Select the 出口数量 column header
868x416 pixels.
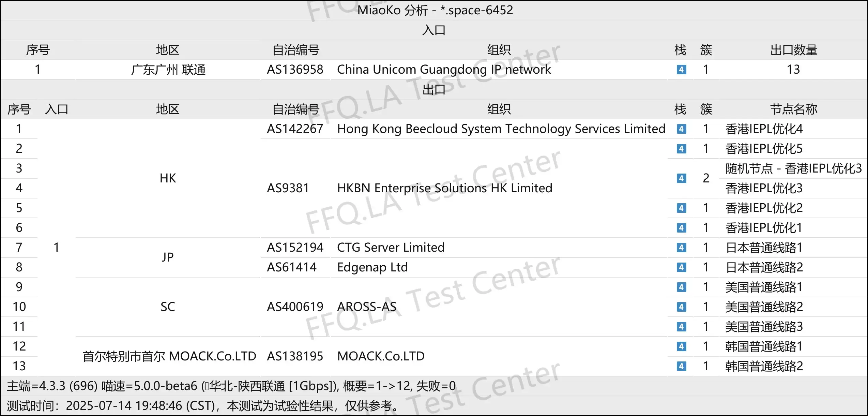tap(793, 50)
